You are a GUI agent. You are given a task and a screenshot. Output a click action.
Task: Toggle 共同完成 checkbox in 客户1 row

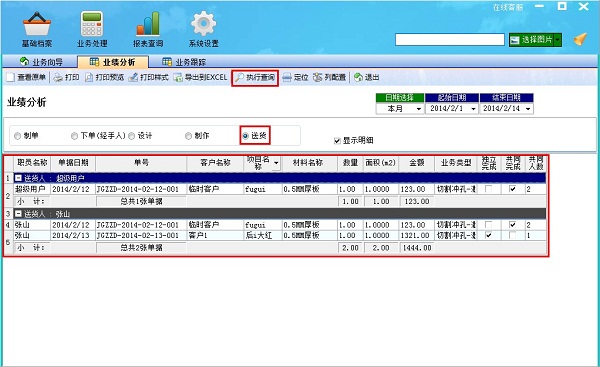(x=513, y=235)
